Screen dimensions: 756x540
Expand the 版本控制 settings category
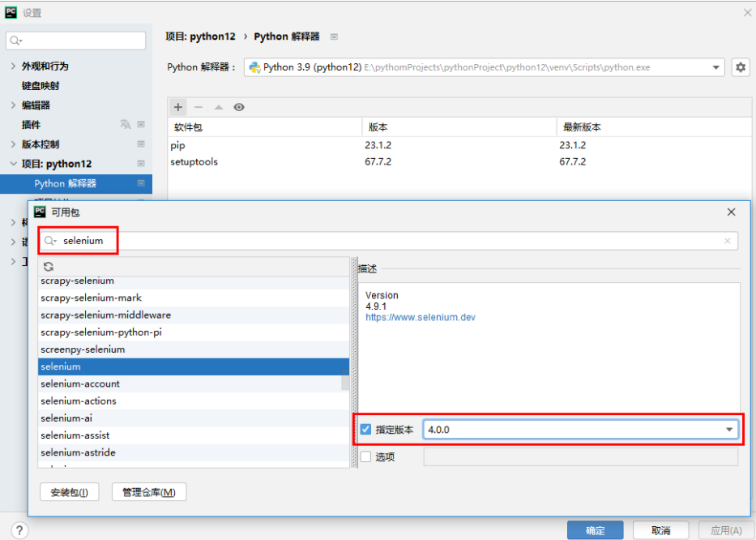pyautogui.click(x=13, y=144)
